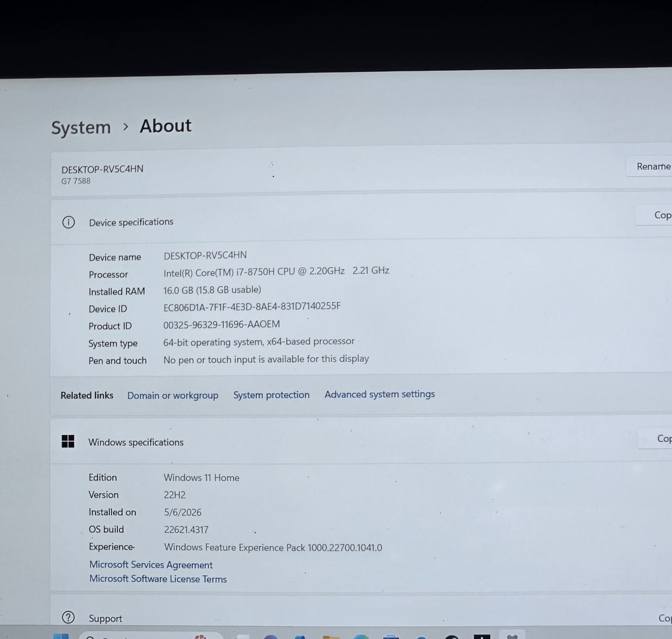Select the Device ID EC806D1A value
The height and width of the screenshot is (639, 672).
[x=252, y=307]
